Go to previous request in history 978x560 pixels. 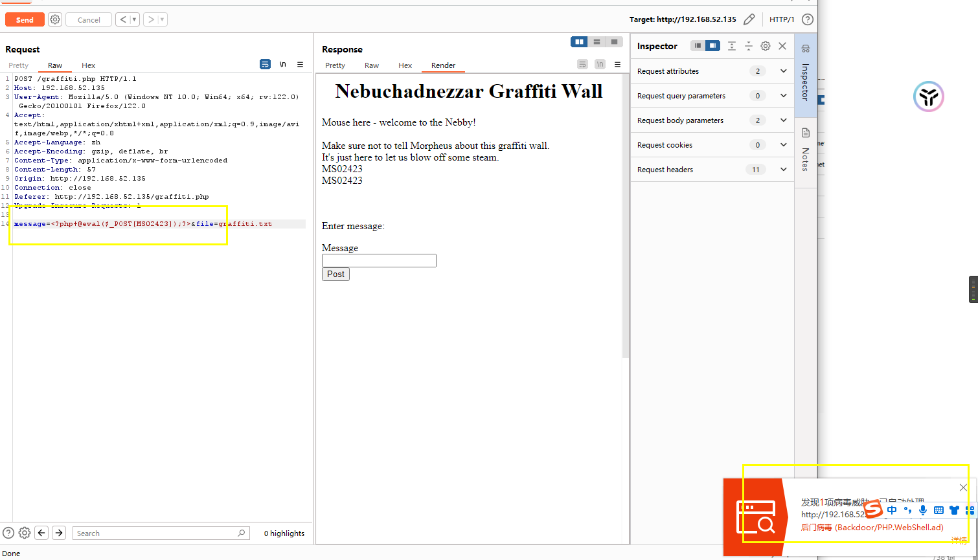pos(123,19)
